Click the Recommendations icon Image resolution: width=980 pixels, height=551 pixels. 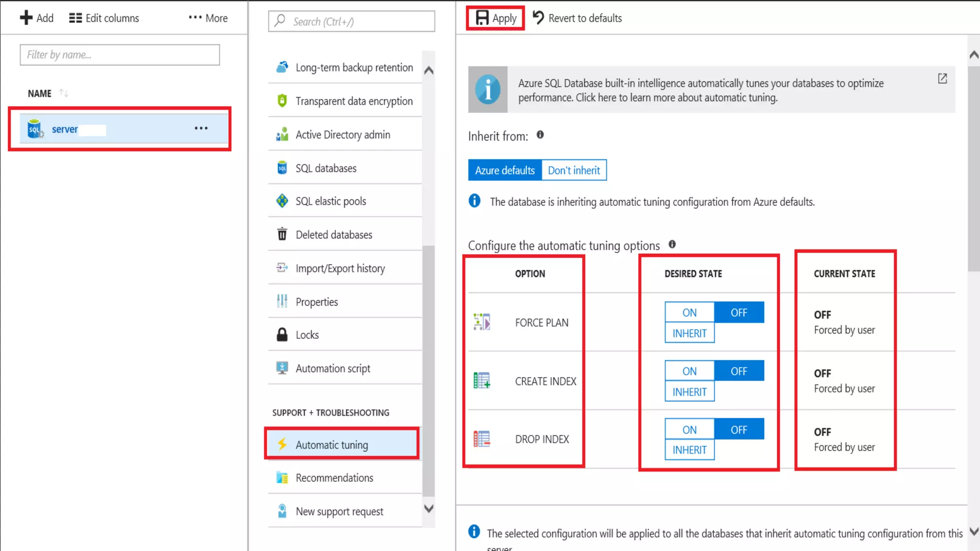(282, 477)
